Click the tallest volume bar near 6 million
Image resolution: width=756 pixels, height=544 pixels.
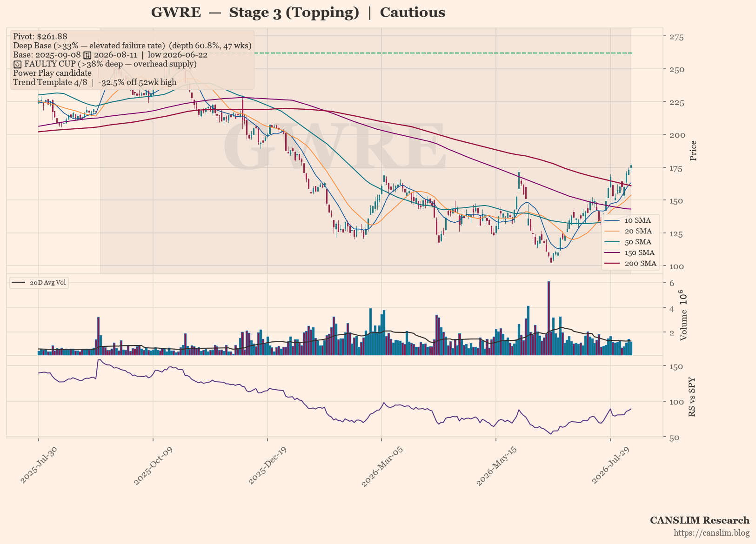[549, 318]
